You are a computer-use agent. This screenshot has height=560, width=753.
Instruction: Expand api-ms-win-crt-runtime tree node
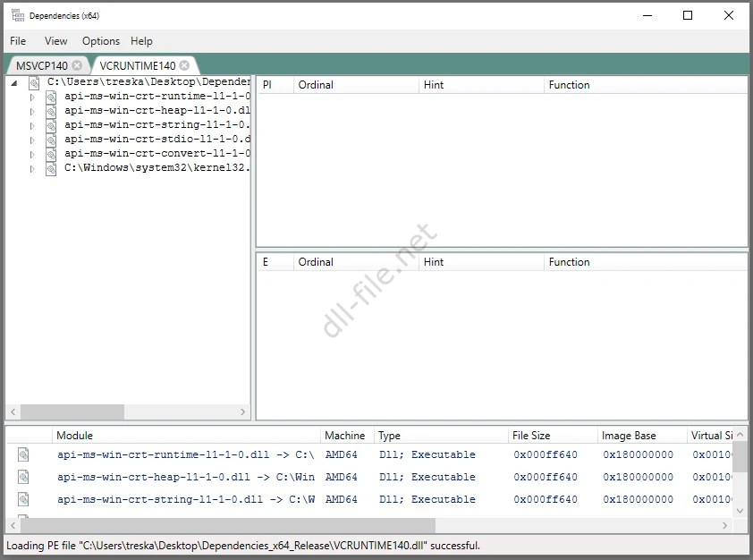tap(32, 98)
